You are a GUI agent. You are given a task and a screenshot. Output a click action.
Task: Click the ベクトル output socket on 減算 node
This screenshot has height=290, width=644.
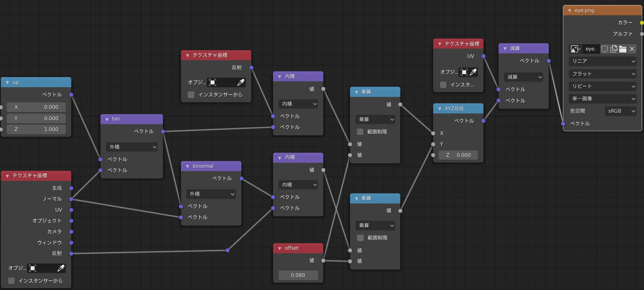(x=549, y=61)
